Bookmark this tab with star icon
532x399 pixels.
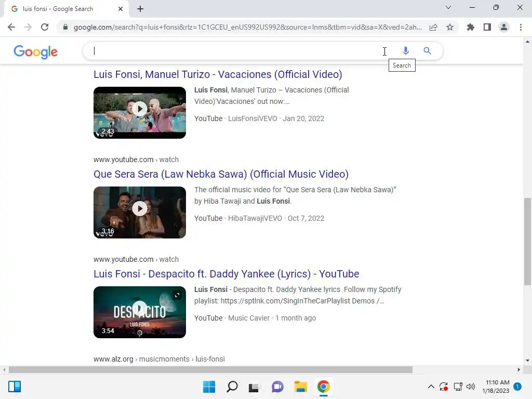(x=450, y=27)
